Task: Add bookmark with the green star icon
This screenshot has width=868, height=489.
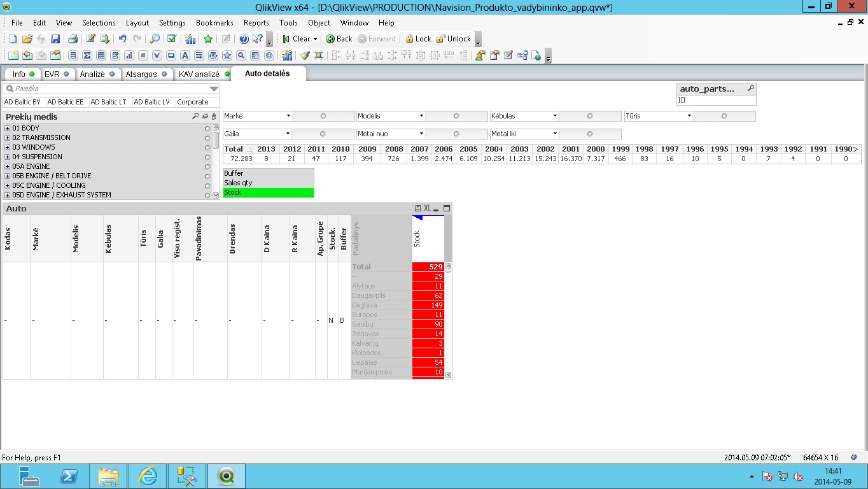Action: (207, 39)
